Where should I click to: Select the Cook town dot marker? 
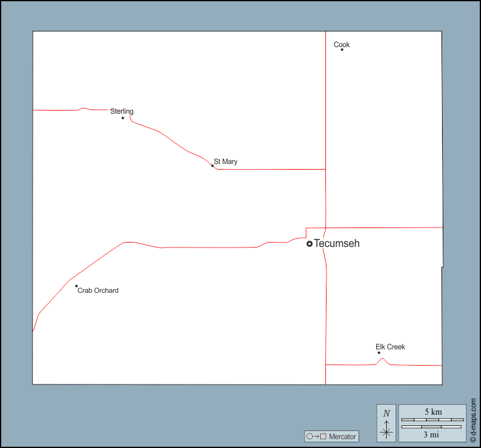[342, 50]
